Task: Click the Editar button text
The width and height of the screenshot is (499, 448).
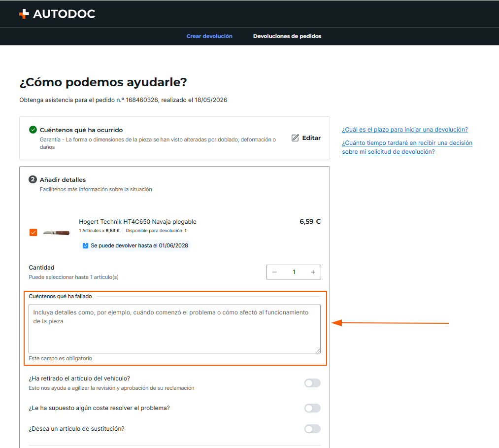Action: click(x=311, y=138)
